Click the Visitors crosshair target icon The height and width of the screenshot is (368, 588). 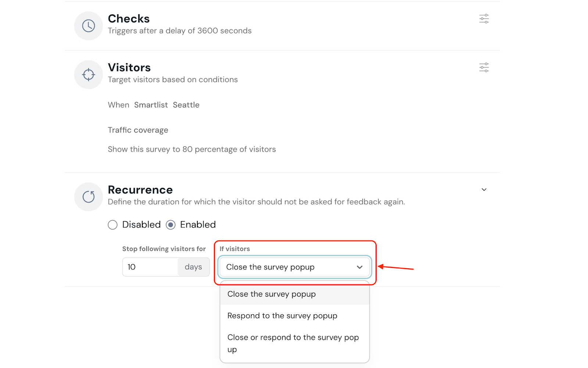89,75
